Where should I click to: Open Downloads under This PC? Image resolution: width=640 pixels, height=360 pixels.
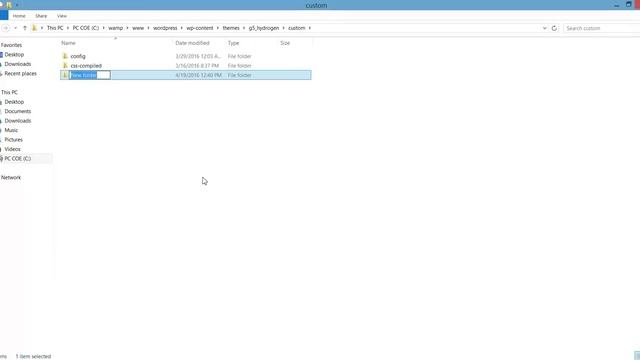18,121
